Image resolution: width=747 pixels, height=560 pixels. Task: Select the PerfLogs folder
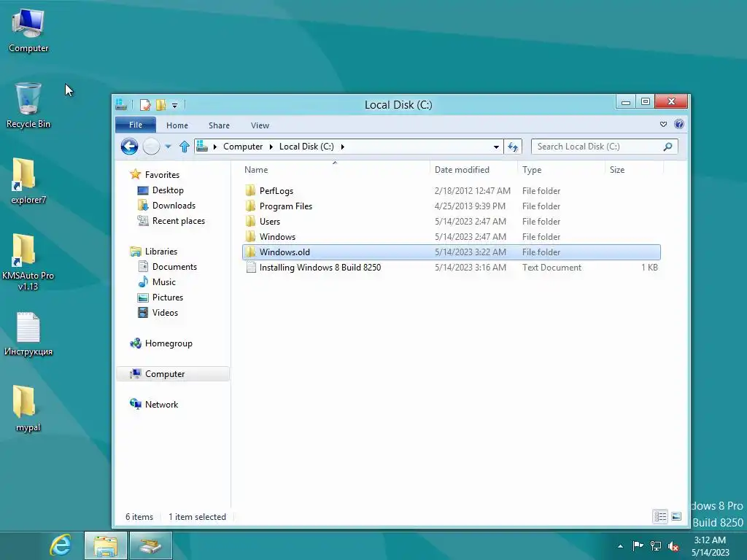point(451,191)
